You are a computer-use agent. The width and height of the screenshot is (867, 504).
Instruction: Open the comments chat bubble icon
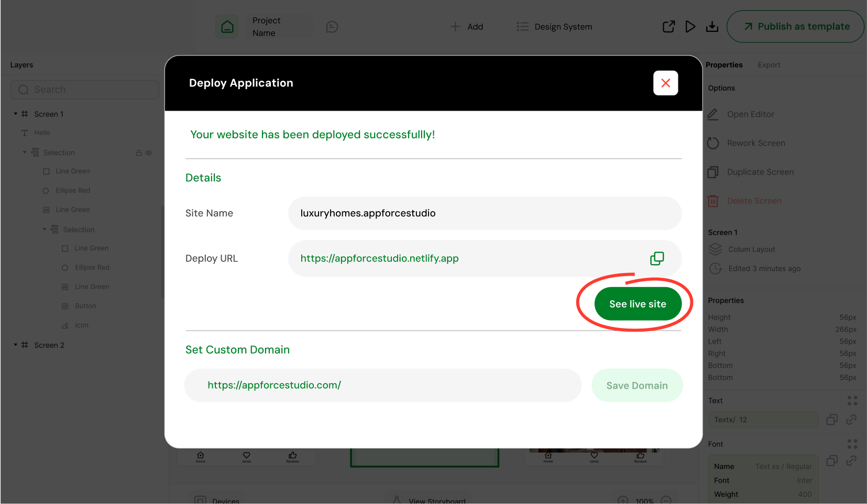[332, 27]
